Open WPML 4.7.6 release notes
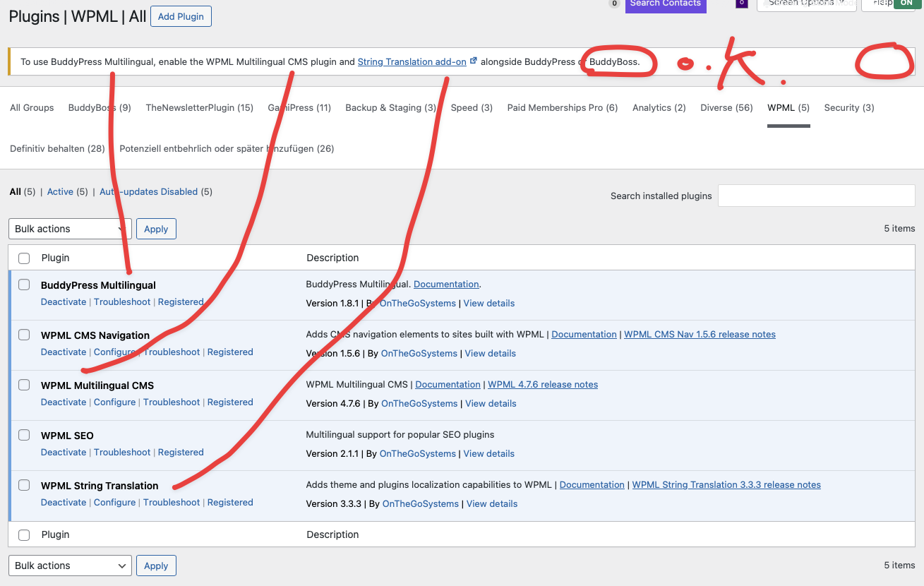This screenshot has height=586, width=924. click(543, 384)
